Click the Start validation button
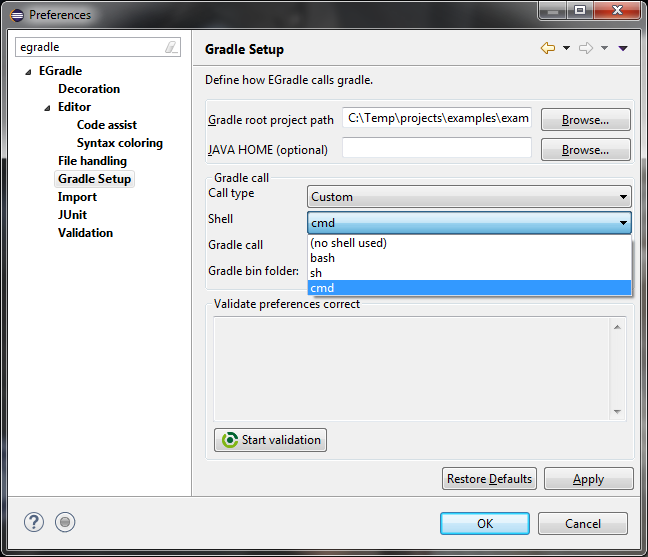The height and width of the screenshot is (557, 648). pyautogui.click(x=270, y=440)
